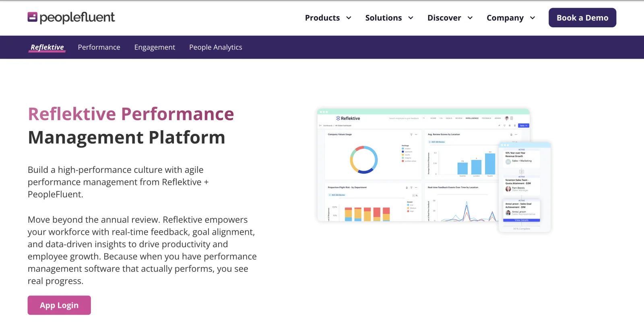Select the Reflektive tab
Screen dimensions: 644x326
pyautogui.click(x=47, y=47)
